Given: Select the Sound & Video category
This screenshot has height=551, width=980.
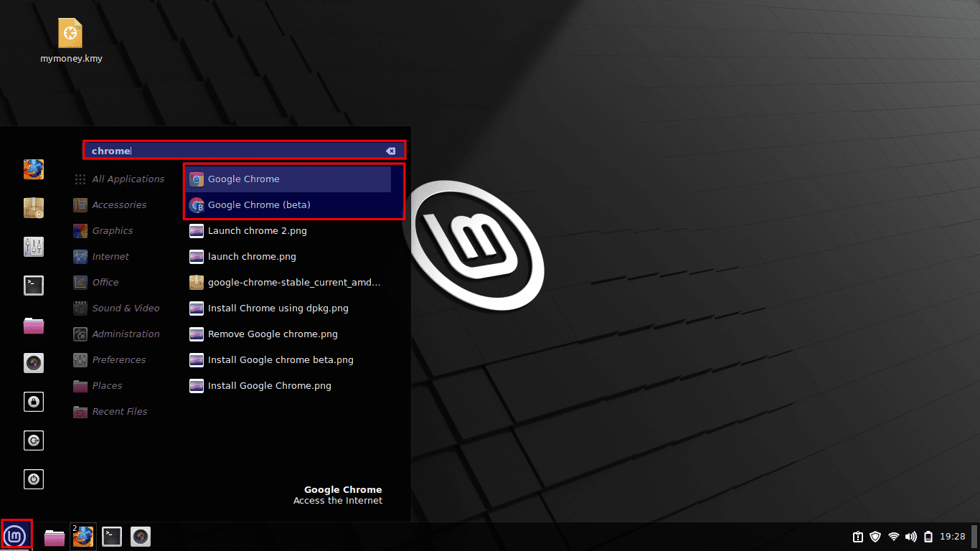Looking at the screenshot, I should coord(116,309).
